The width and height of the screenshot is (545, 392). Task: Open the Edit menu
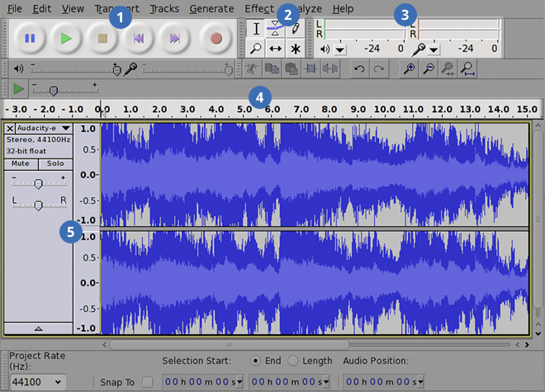42,9
